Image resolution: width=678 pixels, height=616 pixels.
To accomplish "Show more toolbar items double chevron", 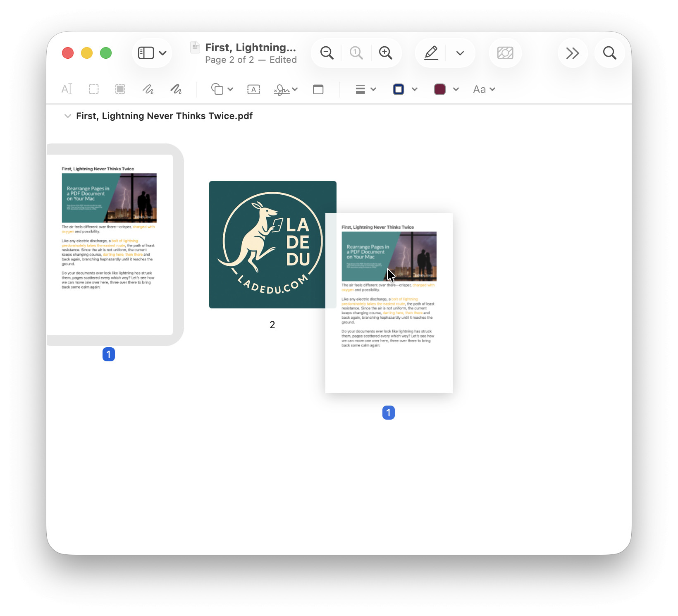I will [573, 53].
